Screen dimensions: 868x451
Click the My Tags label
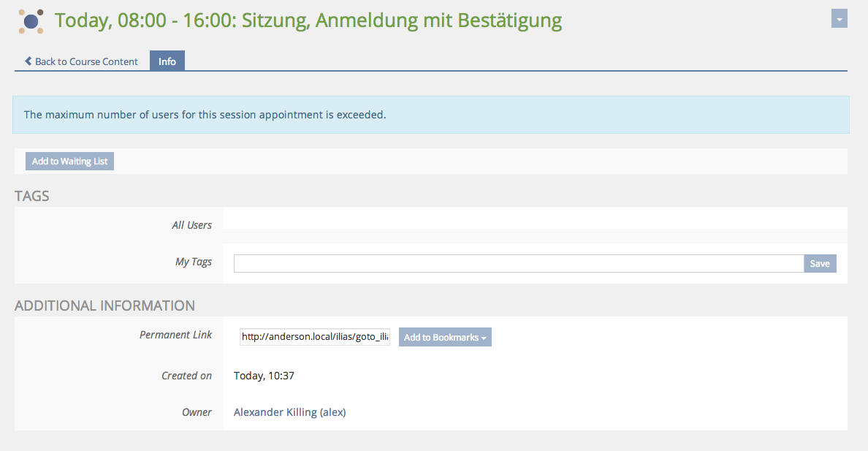click(194, 262)
